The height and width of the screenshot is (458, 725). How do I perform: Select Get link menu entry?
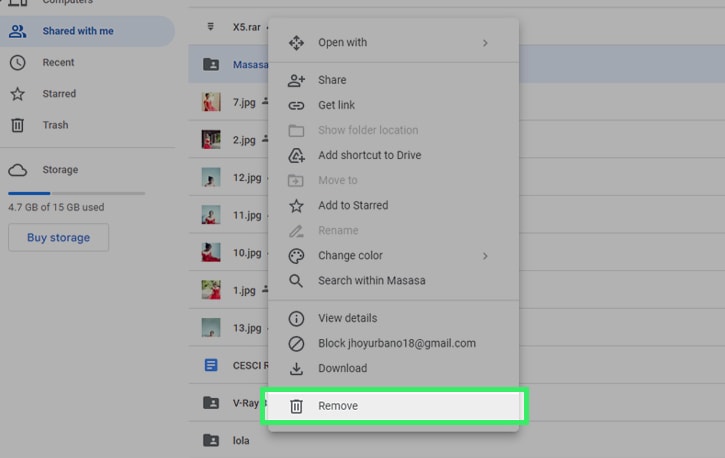coord(393,105)
